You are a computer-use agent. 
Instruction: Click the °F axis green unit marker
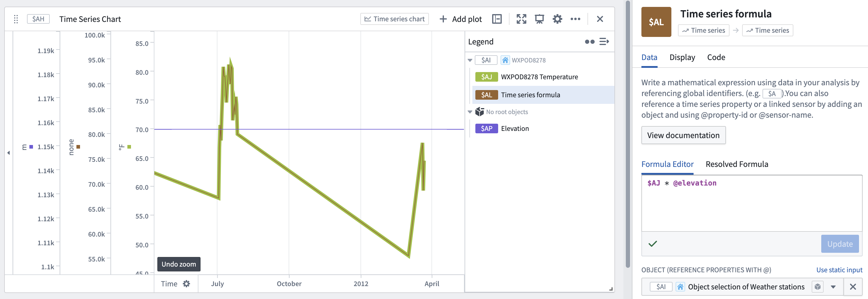[129, 147]
